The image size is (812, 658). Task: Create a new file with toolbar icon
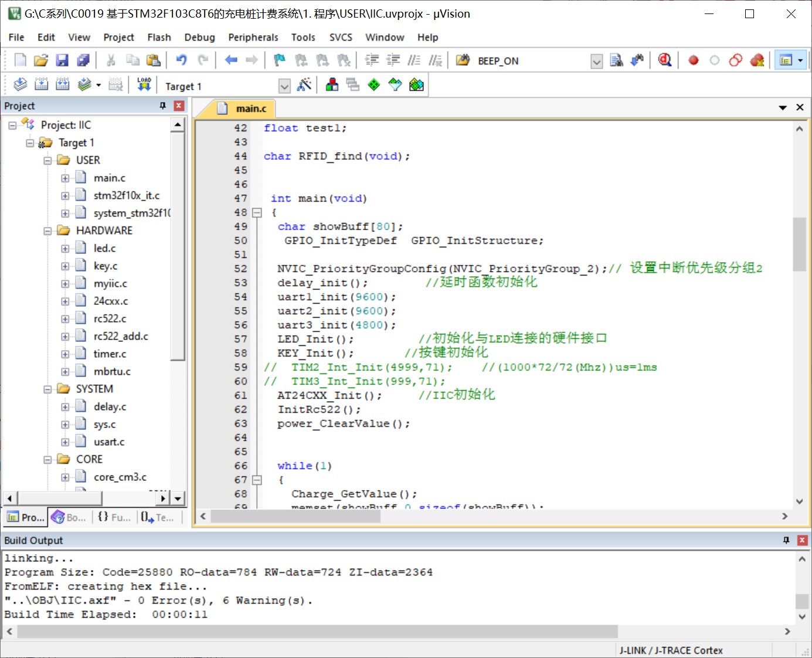[x=20, y=60]
